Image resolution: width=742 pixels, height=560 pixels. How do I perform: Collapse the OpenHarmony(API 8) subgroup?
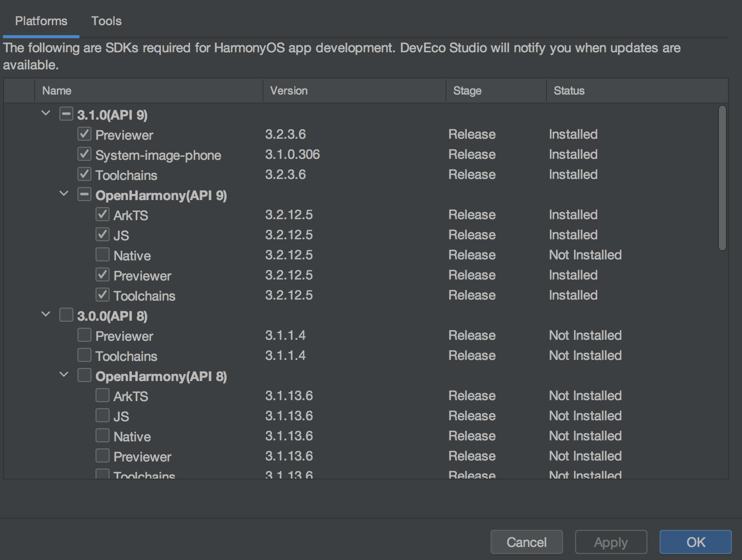(64, 375)
